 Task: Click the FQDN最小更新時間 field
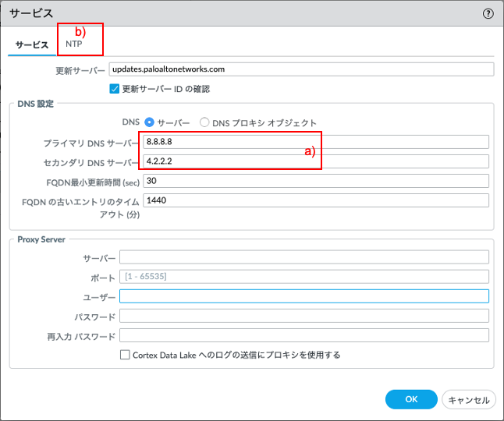(316, 181)
